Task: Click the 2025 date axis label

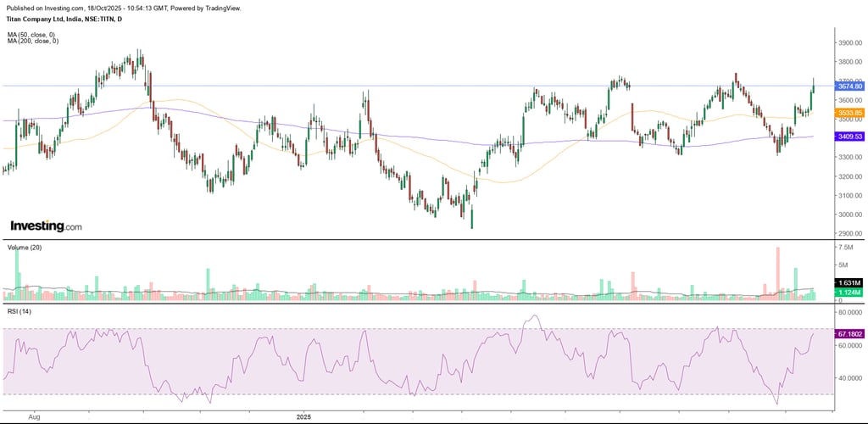Action: (x=304, y=416)
